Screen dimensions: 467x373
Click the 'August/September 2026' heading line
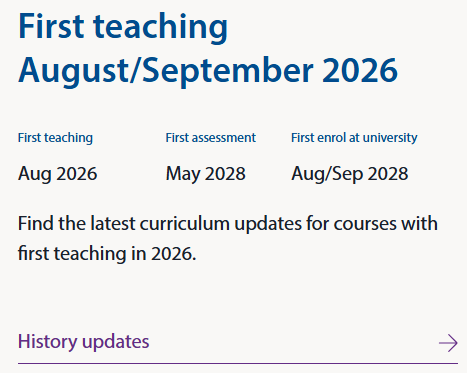tap(208, 71)
